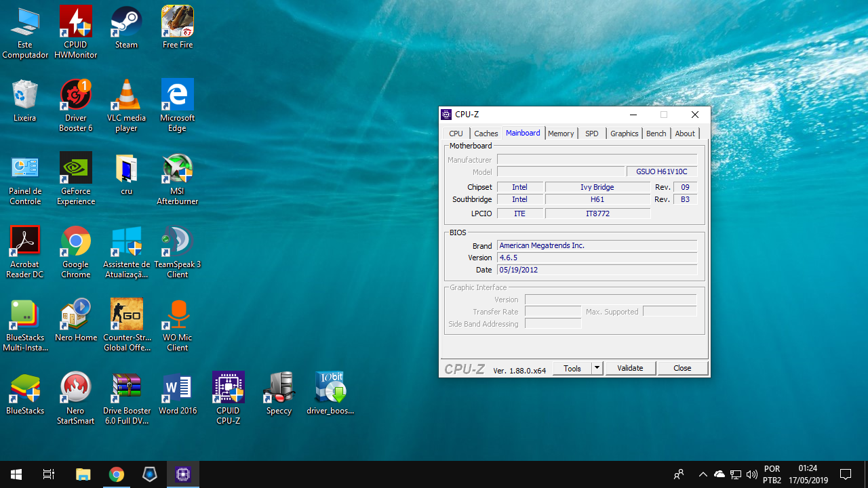Click the H61 southbridge value
Image resolution: width=868 pixels, height=488 pixels.
[597, 199]
